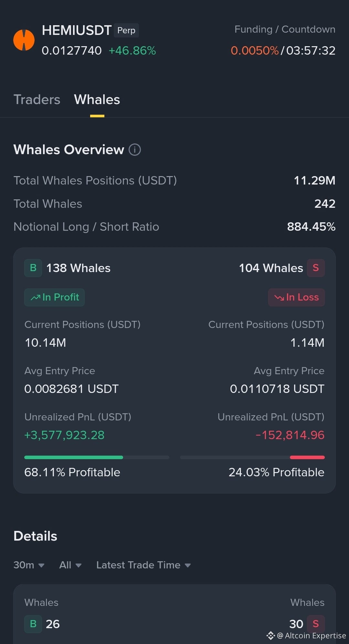
Task: Tap the Perp tag next to HEMIUSDT
Action: click(126, 30)
